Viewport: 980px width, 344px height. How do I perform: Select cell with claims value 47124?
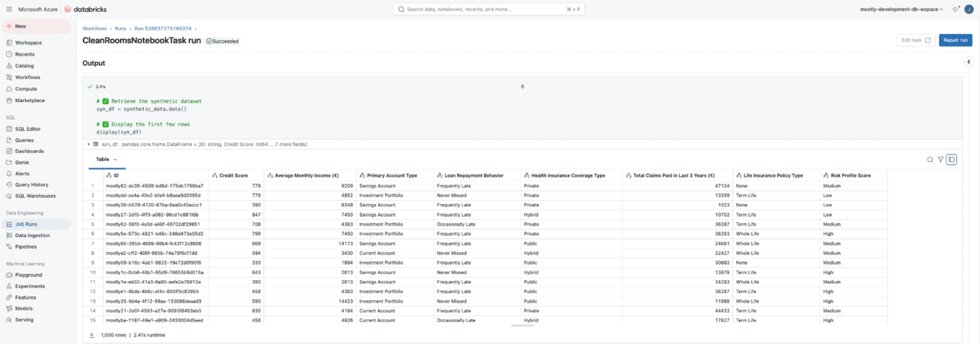point(678,186)
